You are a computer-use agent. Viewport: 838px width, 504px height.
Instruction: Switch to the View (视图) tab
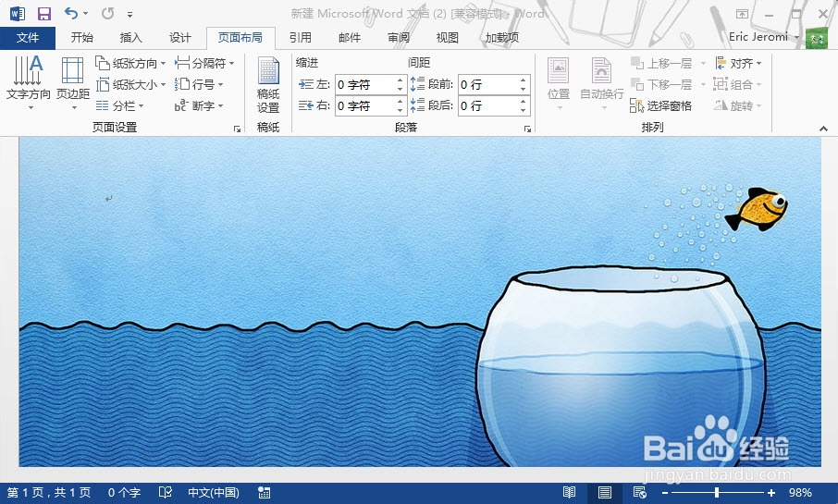tap(448, 37)
